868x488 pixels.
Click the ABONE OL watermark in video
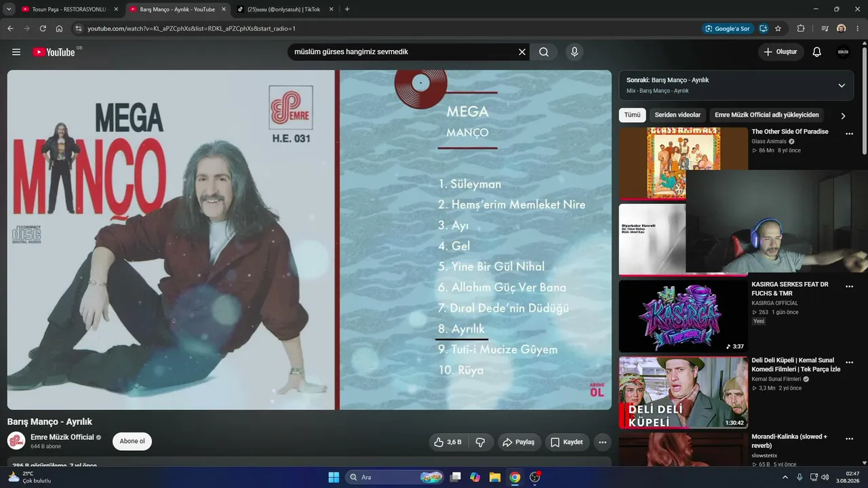[x=597, y=390]
